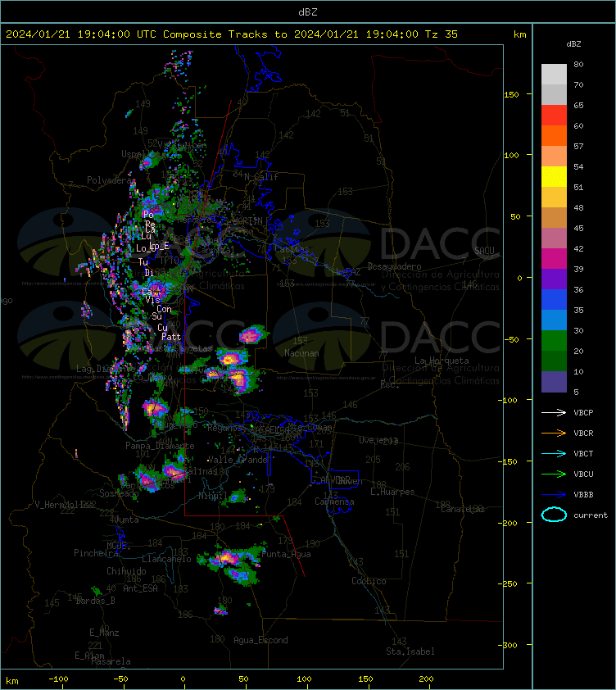
Task: Click the 'dBZ' label above the color scale
Action: pos(573,44)
